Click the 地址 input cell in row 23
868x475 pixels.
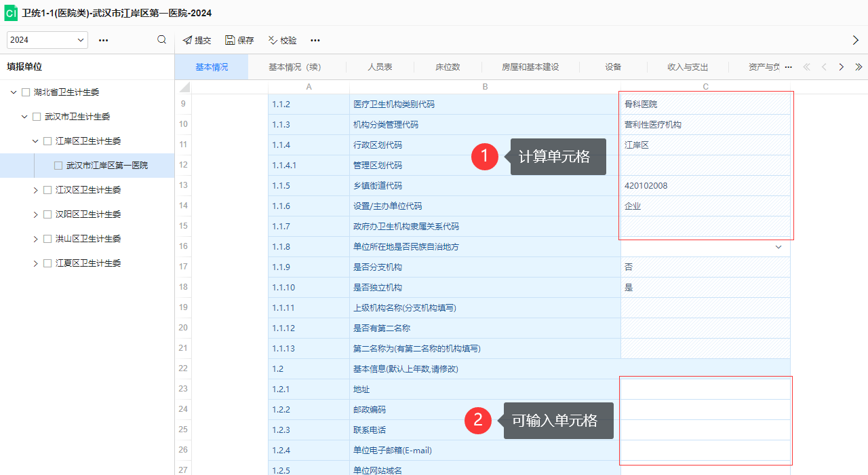tap(705, 389)
